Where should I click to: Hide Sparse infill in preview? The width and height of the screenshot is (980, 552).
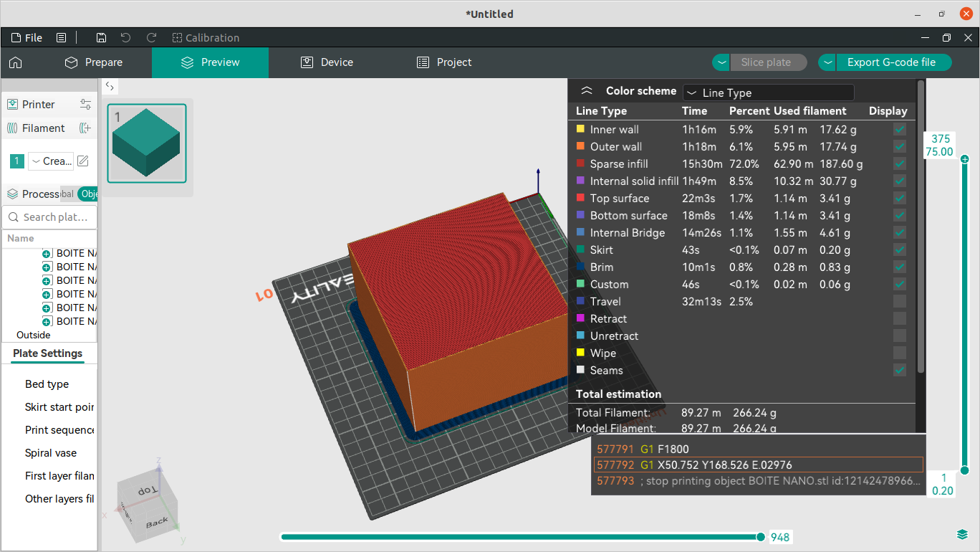[900, 164]
